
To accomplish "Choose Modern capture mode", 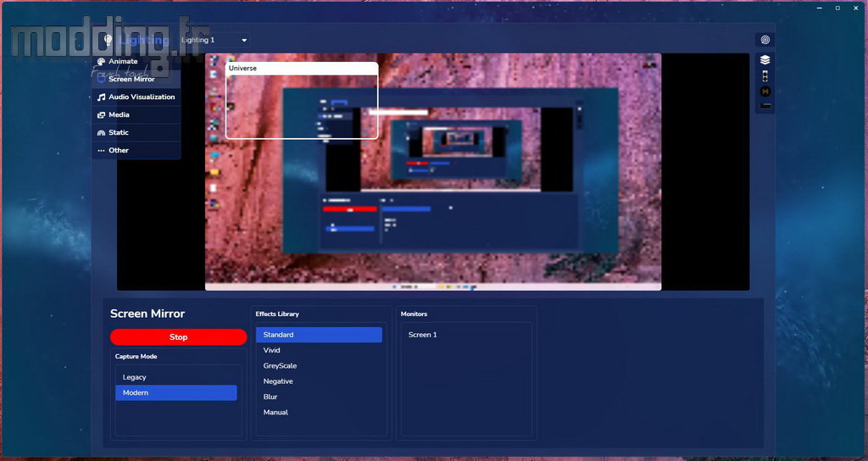I will tap(176, 392).
